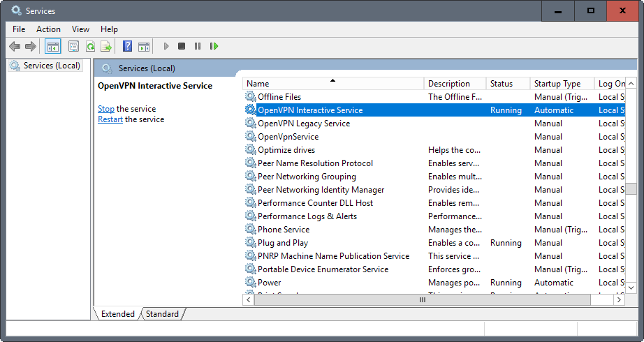Select the gear icon of OpenVpnService
The image size is (644, 342).
click(251, 136)
